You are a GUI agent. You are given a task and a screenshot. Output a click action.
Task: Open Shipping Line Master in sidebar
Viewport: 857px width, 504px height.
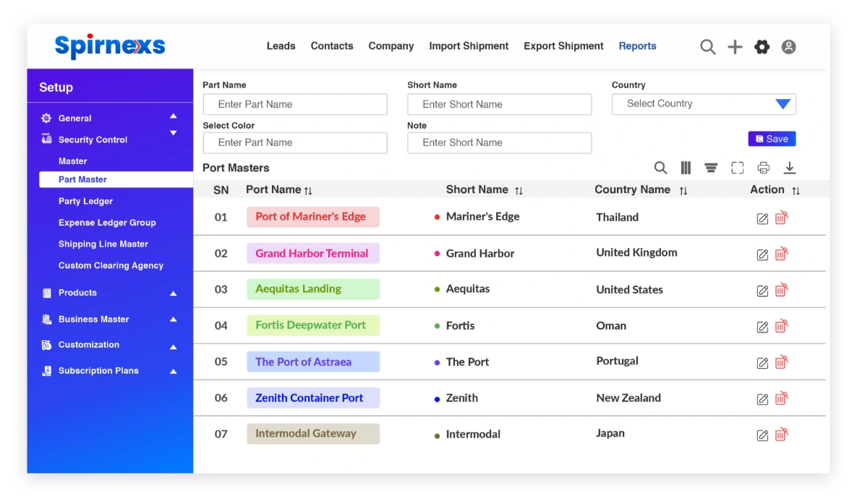pyautogui.click(x=103, y=244)
